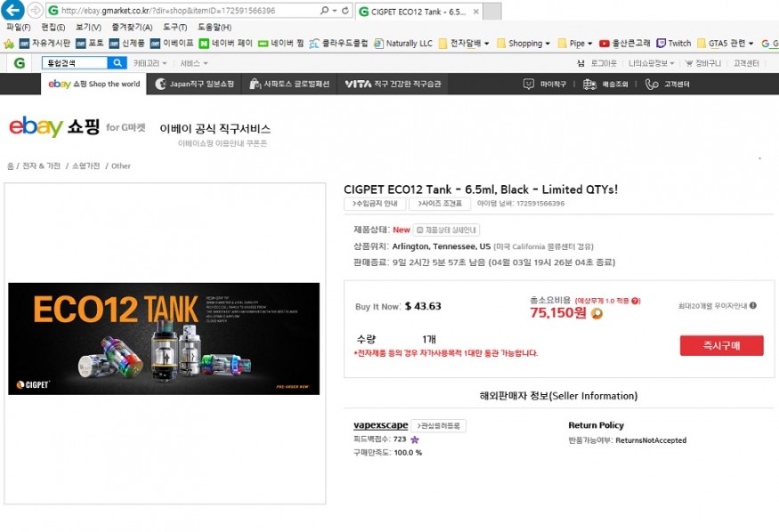Expand the Shopping bookmarks folder
This screenshot has height=532, width=779.
[524, 43]
